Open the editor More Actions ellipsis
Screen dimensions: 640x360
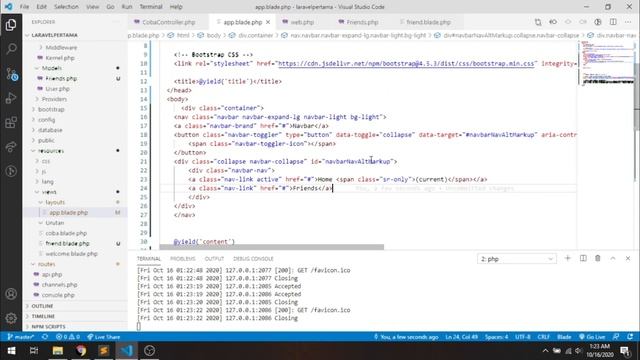[x=628, y=22]
